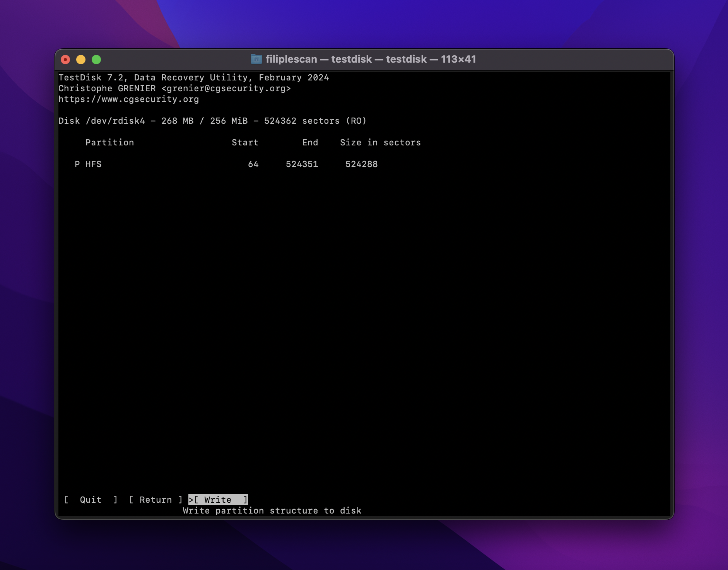Click the End column header
This screenshot has height=570, width=728.
click(x=310, y=142)
